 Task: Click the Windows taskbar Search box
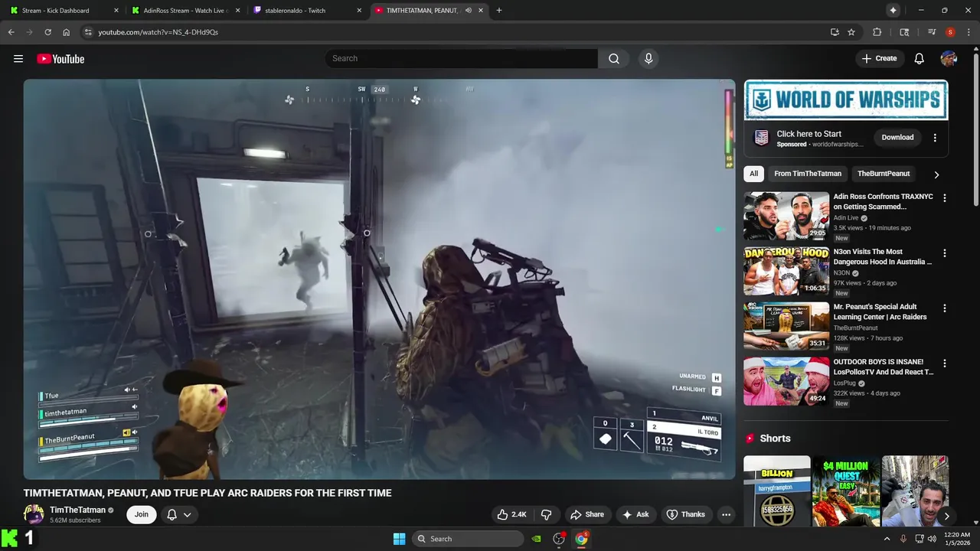[468, 539]
